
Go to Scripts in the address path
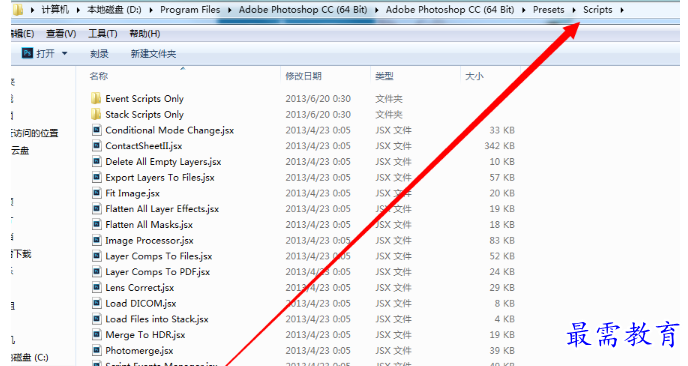[598, 10]
